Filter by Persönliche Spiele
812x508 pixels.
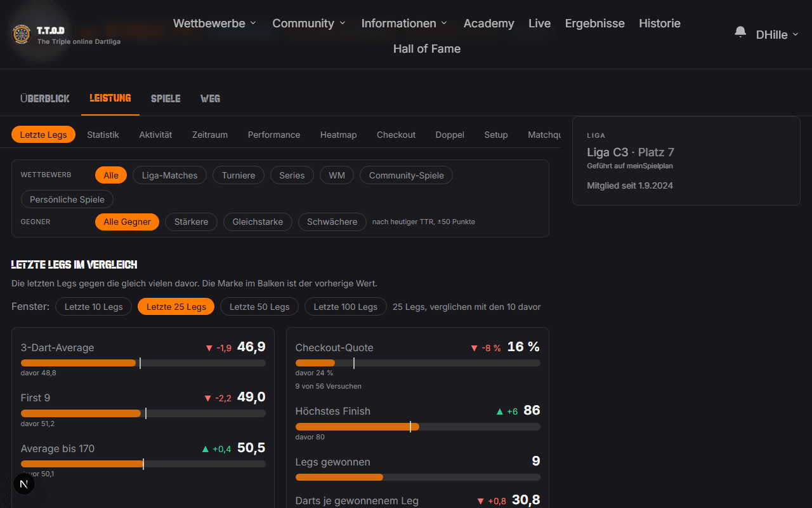click(67, 199)
